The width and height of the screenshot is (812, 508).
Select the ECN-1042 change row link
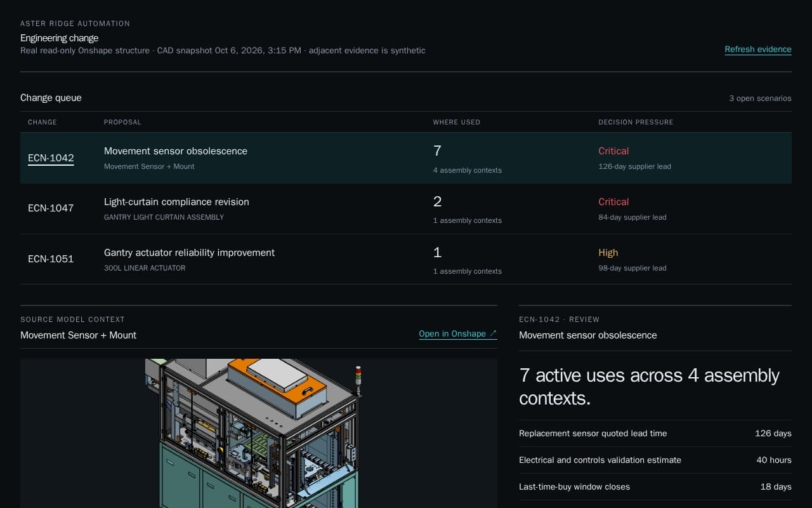click(x=51, y=158)
